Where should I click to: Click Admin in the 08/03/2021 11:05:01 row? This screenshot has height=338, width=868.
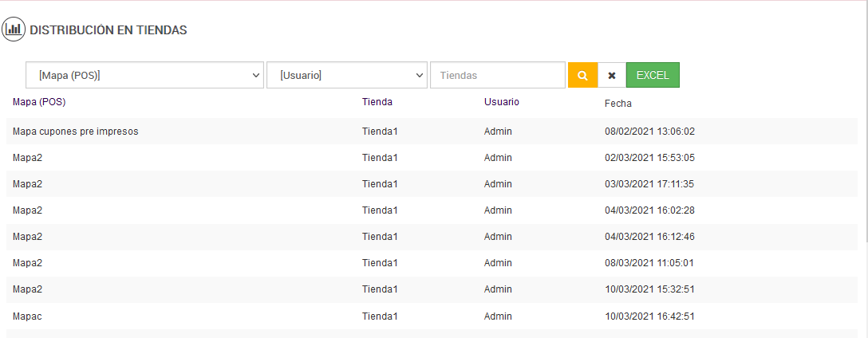498,263
